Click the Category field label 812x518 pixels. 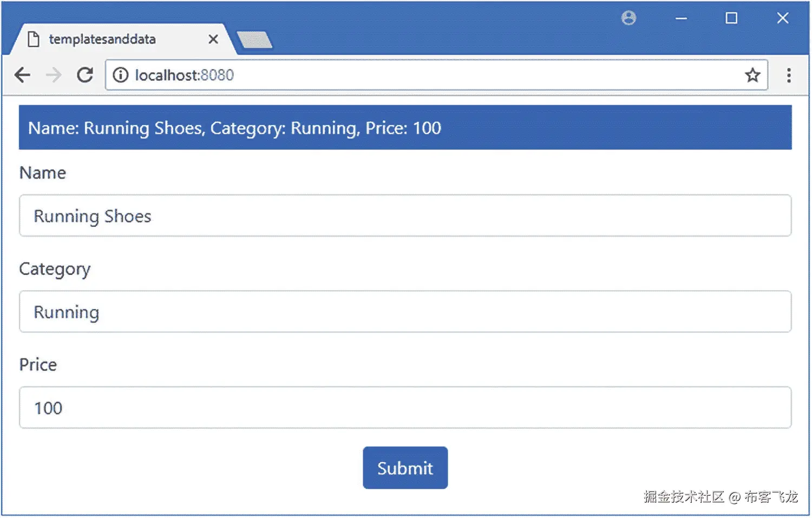click(55, 269)
